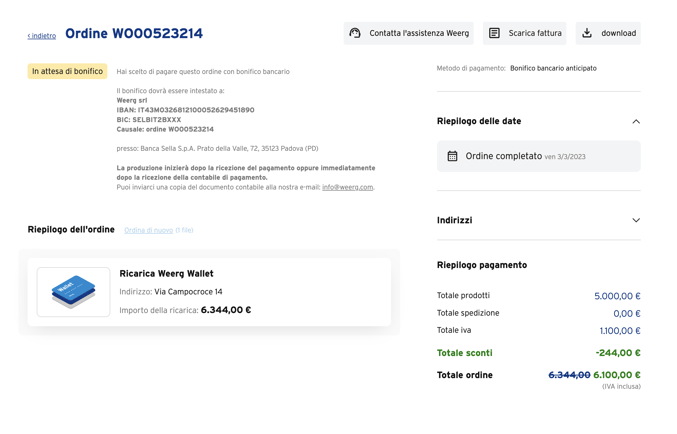Click Contatta l'assistenza Weerg text
Image resolution: width=677 pixels, height=434 pixels.
pyautogui.click(x=419, y=33)
